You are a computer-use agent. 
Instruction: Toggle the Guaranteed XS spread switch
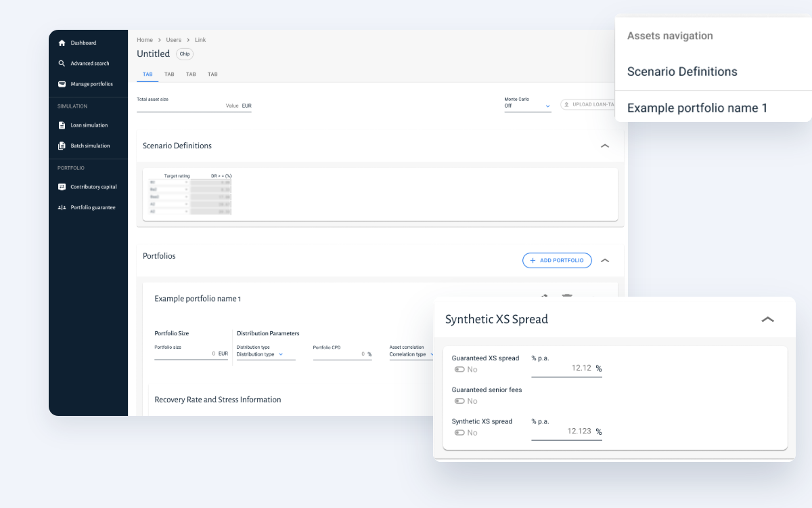[x=459, y=370]
